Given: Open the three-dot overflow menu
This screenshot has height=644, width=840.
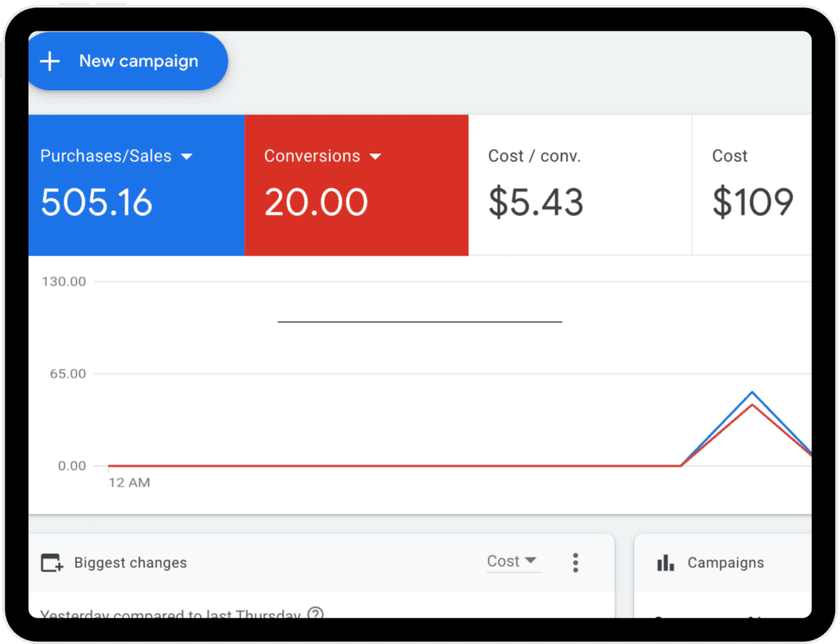Looking at the screenshot, I should (x=575, y=563).
